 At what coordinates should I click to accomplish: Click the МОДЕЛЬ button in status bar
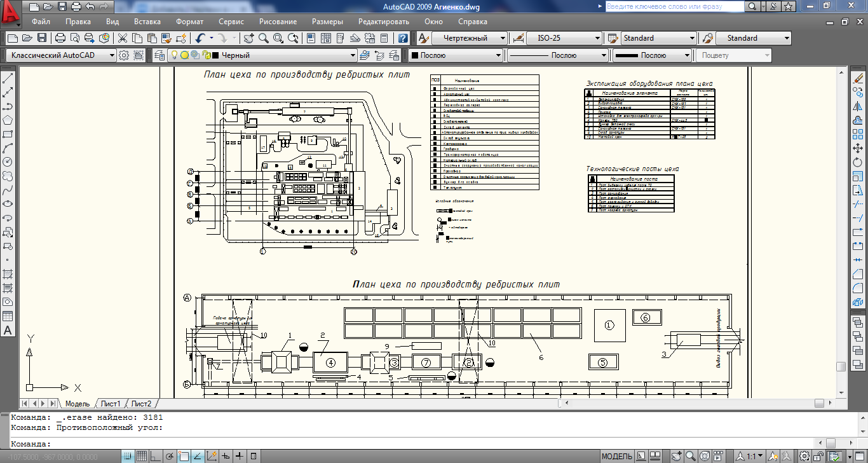coord(616,456)
